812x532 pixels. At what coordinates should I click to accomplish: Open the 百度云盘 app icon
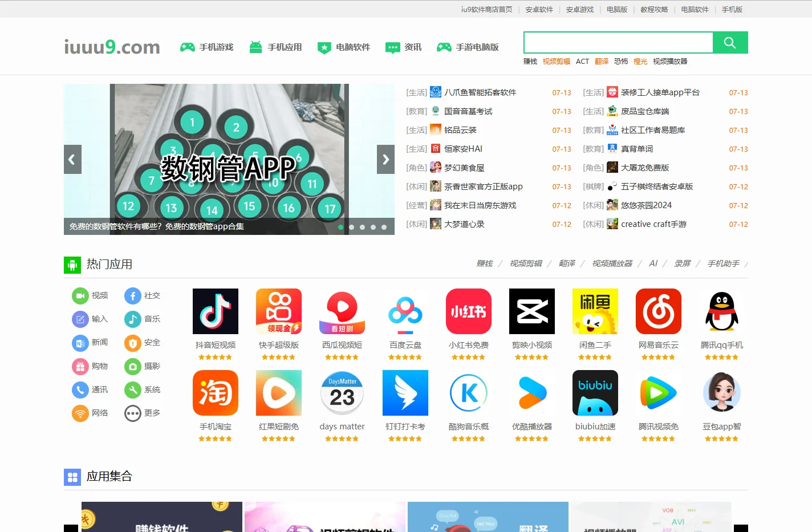click(405, 311)
